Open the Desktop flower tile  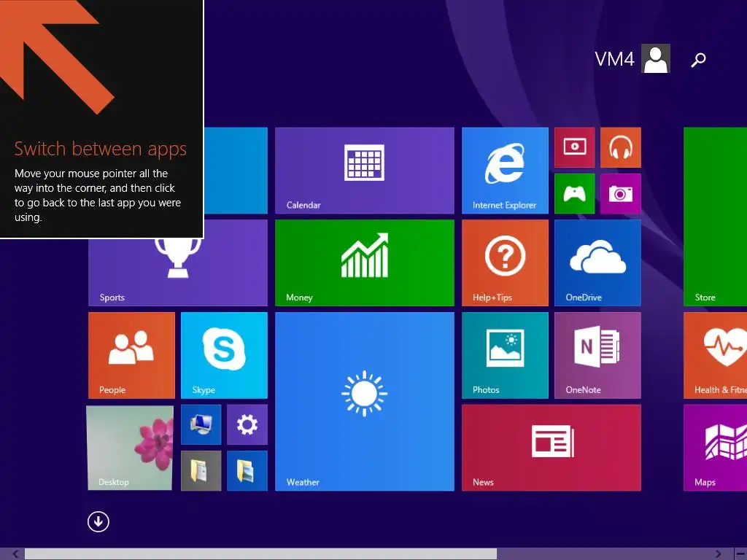click(x=130, y=448)
